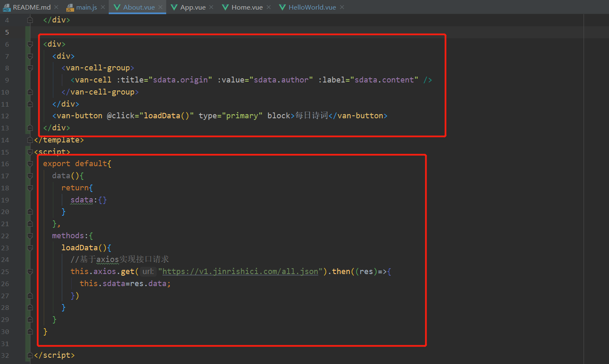
Task: Close the About.vue tab
Action: click(x=160, y=7)
